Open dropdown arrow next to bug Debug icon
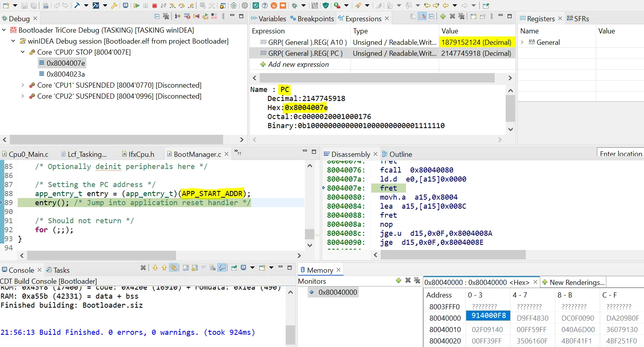 304,6
